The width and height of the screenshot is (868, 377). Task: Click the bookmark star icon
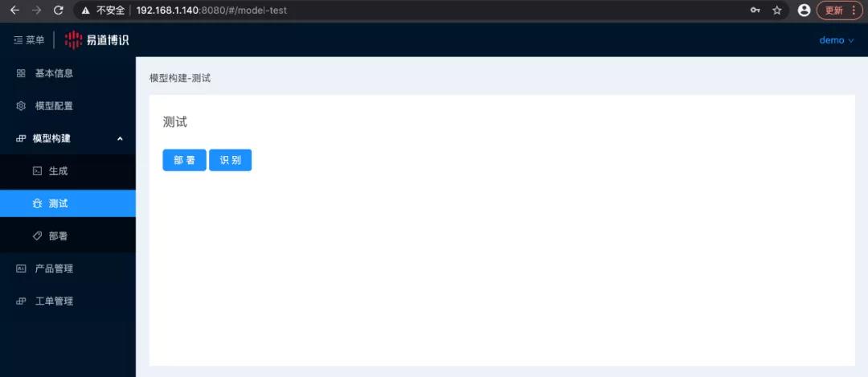tap(777, 10)
